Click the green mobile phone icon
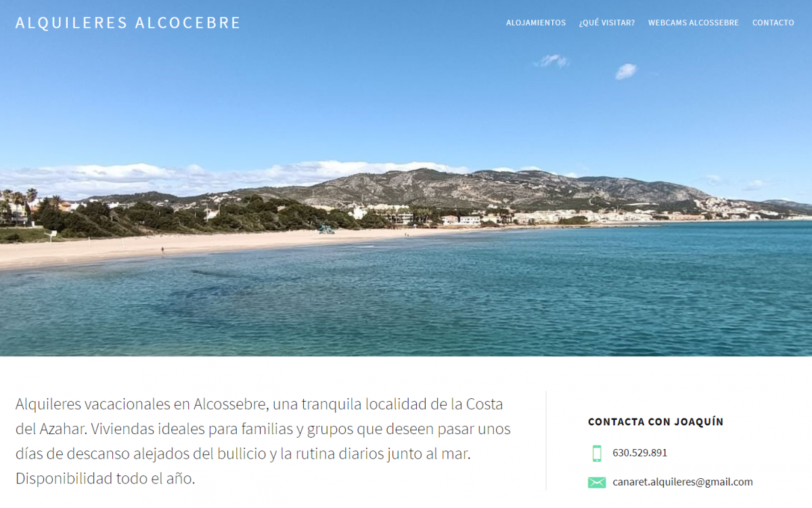Viewport: 812px width, 508px height. (x=596, y=453)
